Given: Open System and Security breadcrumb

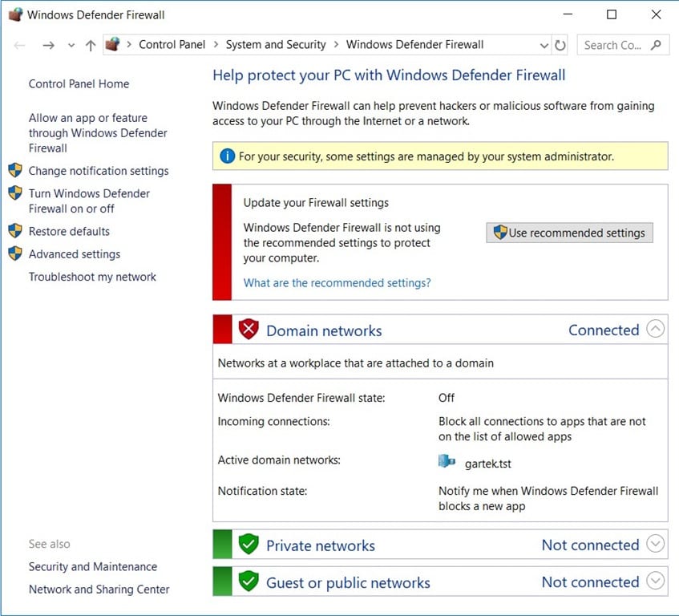Looking at the screenshot, I should click(276, 45).
